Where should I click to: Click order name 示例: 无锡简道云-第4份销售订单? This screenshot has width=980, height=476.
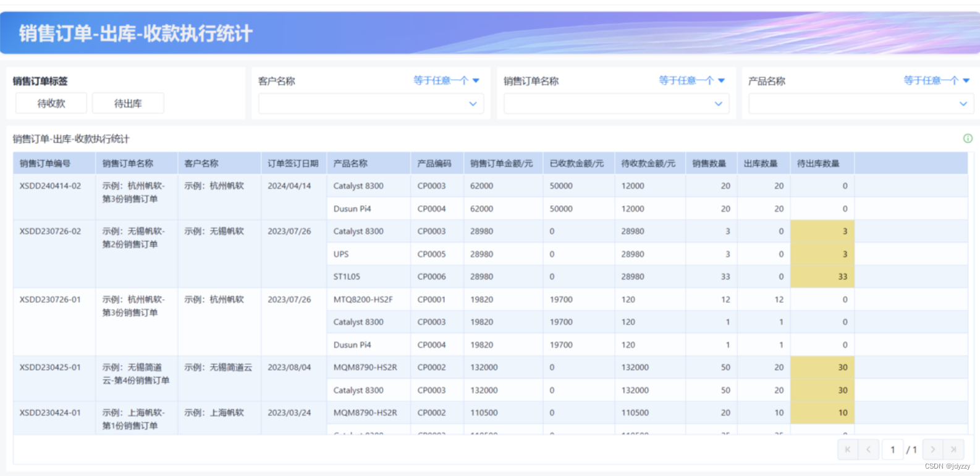point(136,374)
